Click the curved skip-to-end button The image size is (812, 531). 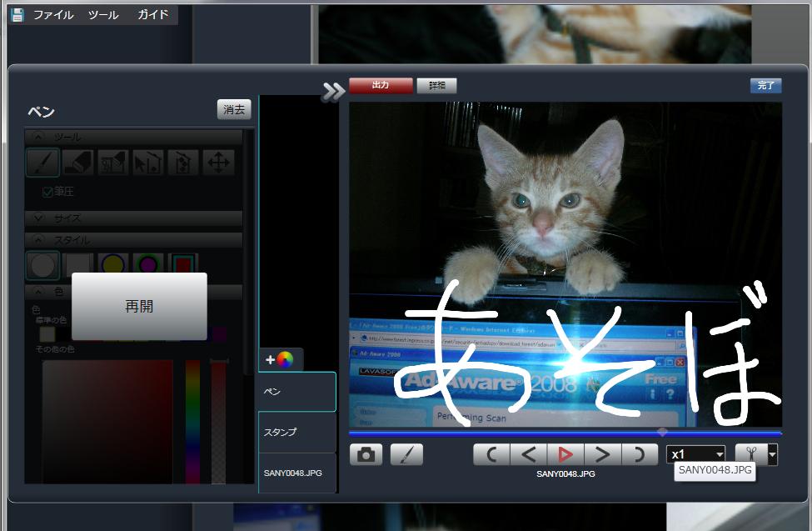click(639, 455)
